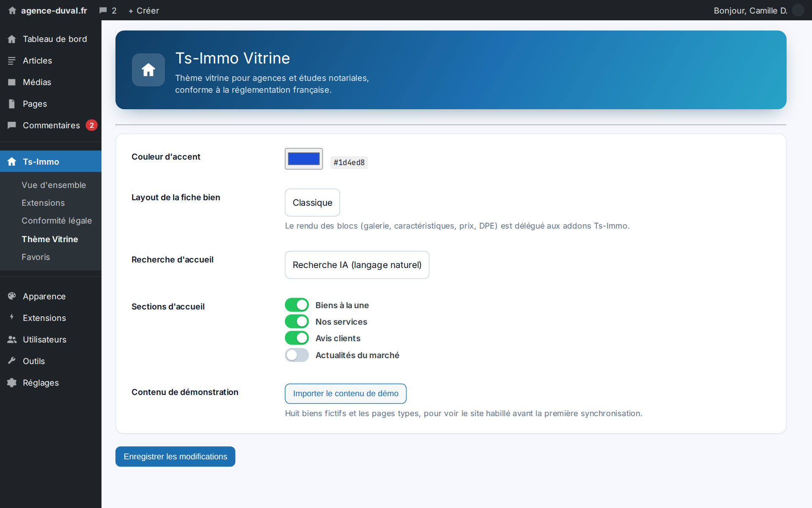Screen dimensions: 812x508
Task: Open the agence-duval.fr site link
Action: (54, 11)
